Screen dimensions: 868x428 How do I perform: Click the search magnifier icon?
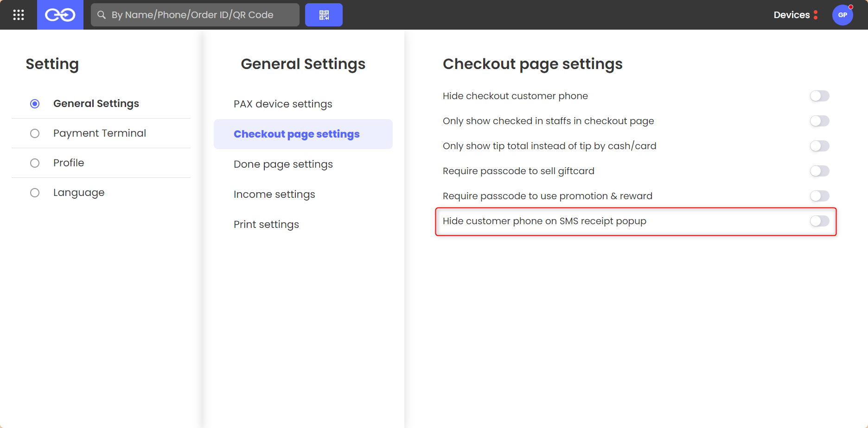click(102, 15)
